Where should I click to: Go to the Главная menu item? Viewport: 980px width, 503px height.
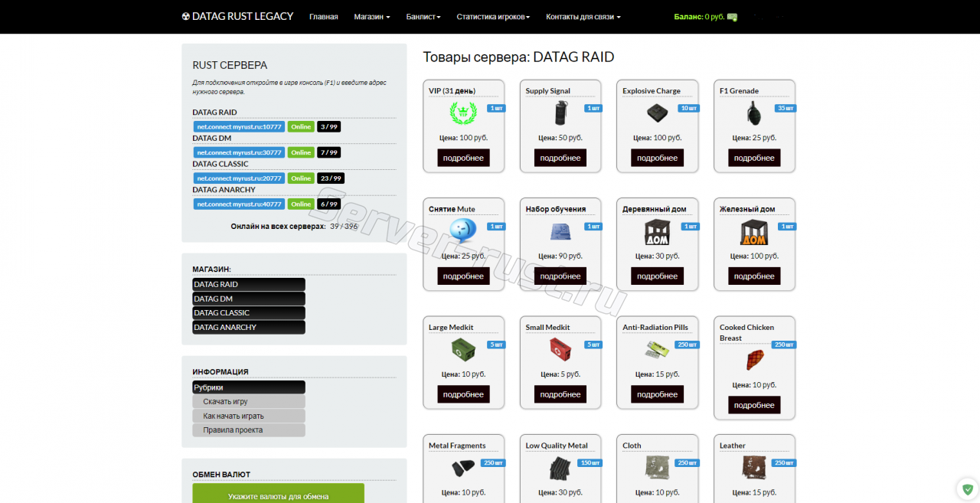coord(323,17)
